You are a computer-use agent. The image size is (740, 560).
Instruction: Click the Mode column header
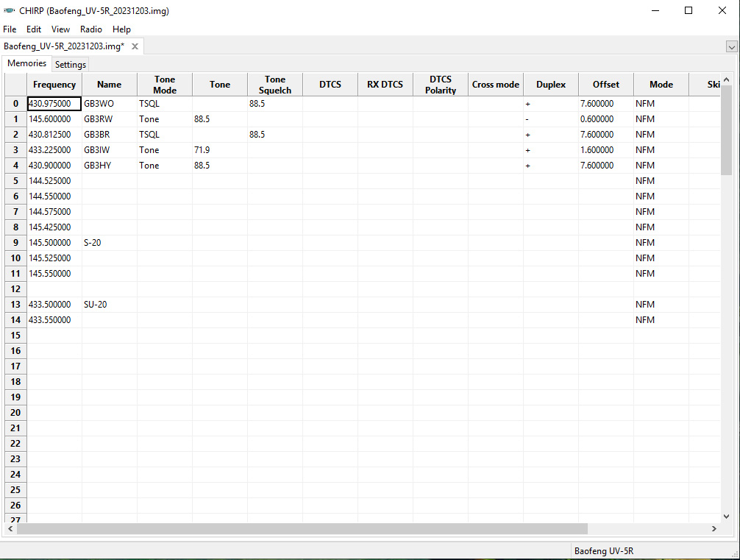tap(661, 85)
